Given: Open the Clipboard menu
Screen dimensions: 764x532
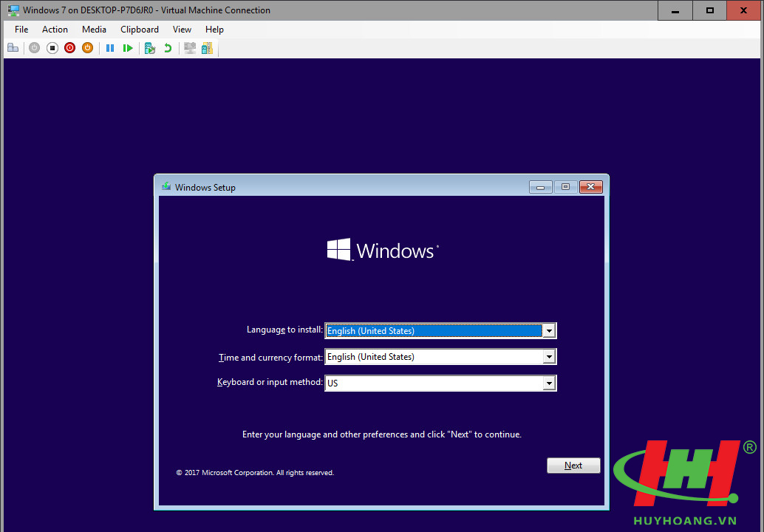Looking at the screenshot, I should click(140, 30).
